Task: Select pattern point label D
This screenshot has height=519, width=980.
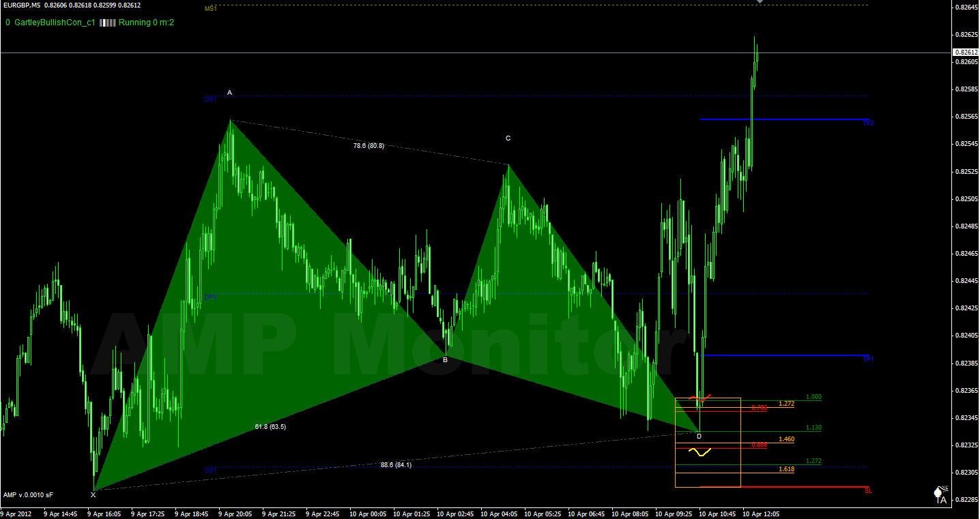Action: coord(699,436)
